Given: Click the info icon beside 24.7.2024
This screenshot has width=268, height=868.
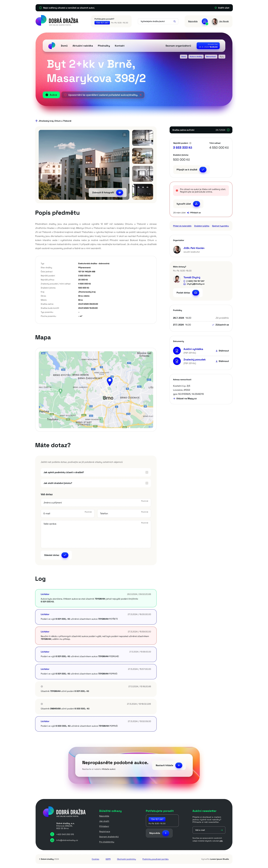Looking at the screenshot, I should (x=228, y=130).
